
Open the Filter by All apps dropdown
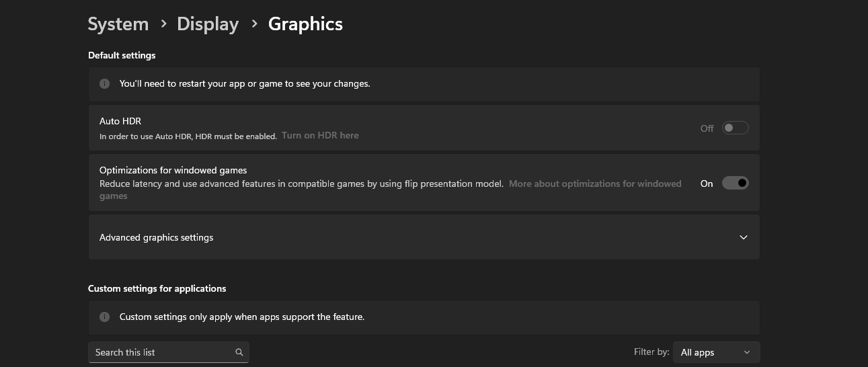pos(716,352)
